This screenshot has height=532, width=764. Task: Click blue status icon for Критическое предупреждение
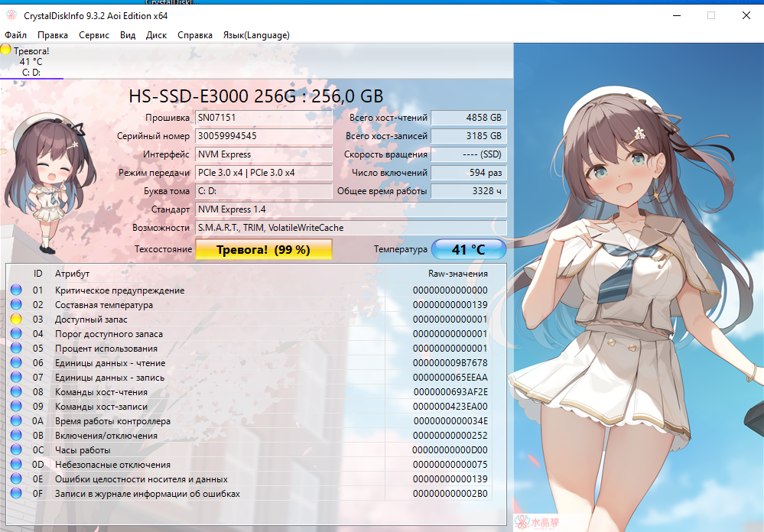point(16,290)
